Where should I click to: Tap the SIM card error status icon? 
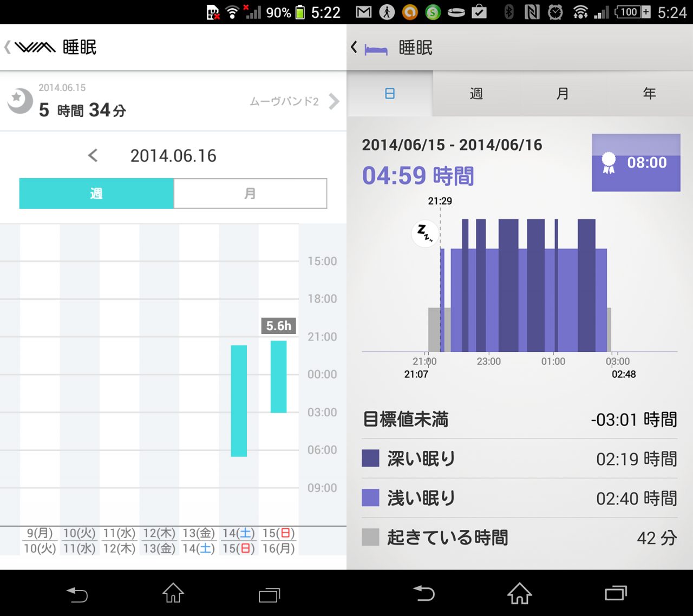(x=213, y=12)
